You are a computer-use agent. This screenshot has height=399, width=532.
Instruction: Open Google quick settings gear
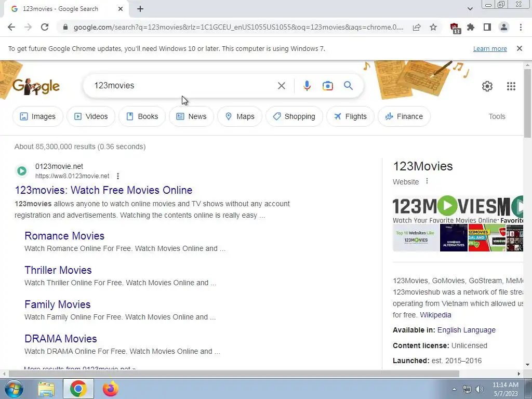(487, 86)
